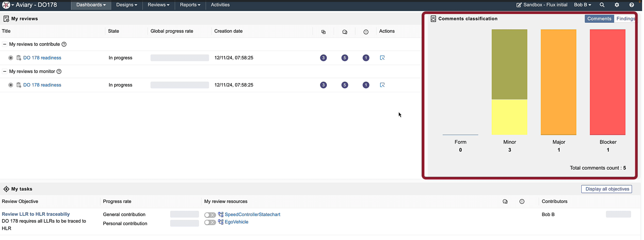Click the search magnifier icon in top bar
Screen dimensions: 644x240
click(602, 5)
